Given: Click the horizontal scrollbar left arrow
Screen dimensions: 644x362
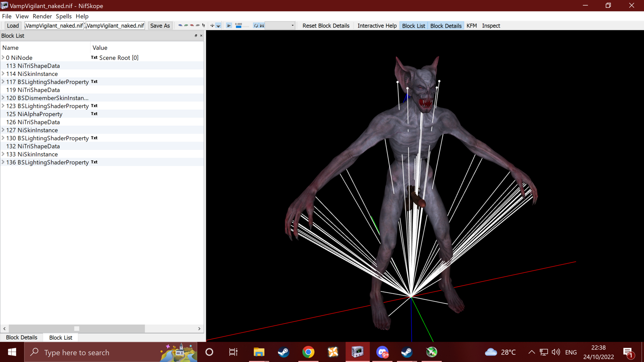Looking at the screenshot, I should (4, 328).
